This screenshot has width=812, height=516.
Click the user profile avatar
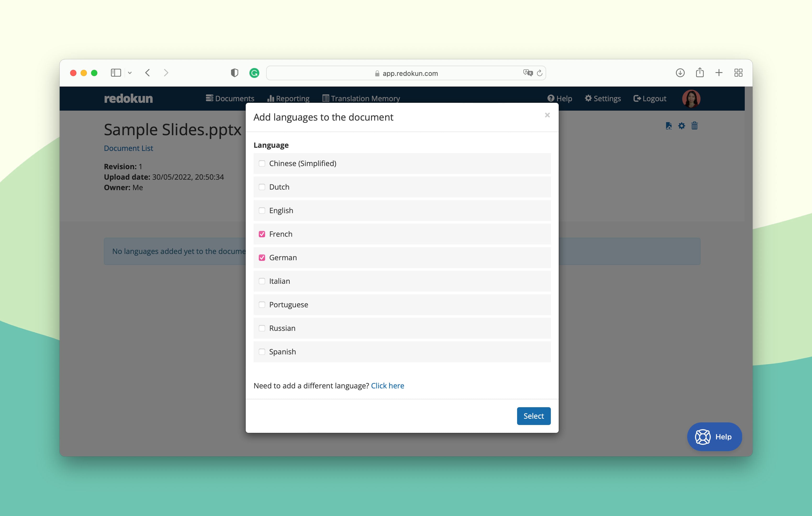pyautogui.click(x=691, y=99)
